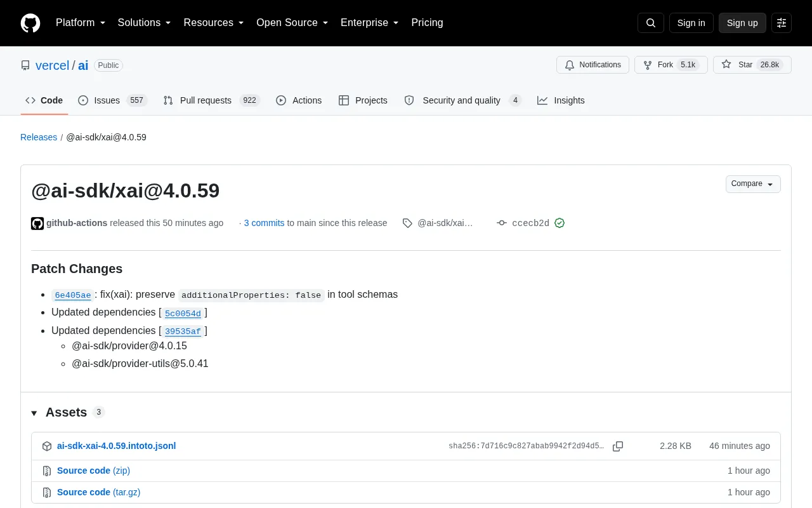Open the vercel owner link
This screenshot has width=812, height=508.
[52, 65]
